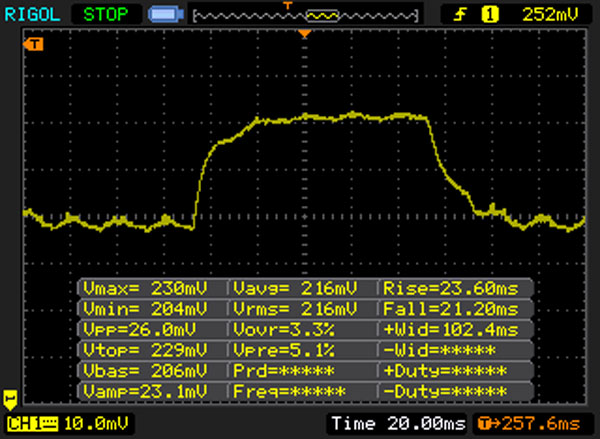Click the orange trigger level T marker
The image size is (600, 439).
tap(33, 44)
